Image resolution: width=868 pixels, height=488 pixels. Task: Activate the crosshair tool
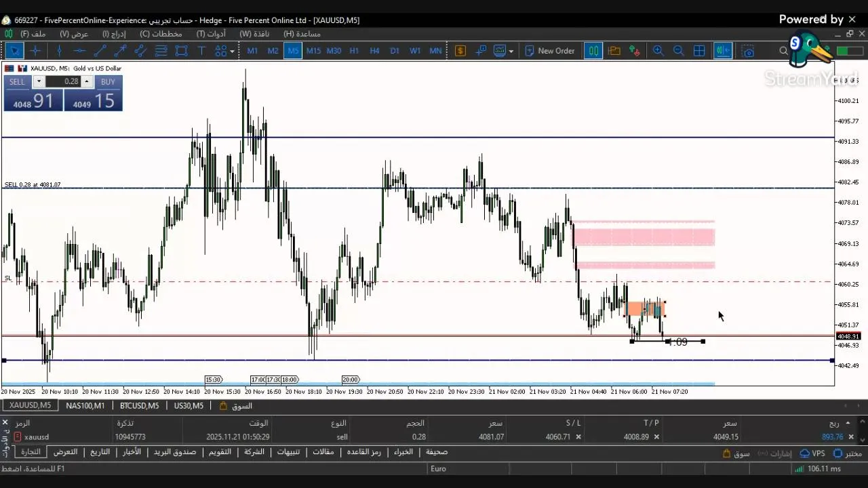pos(35,51)
